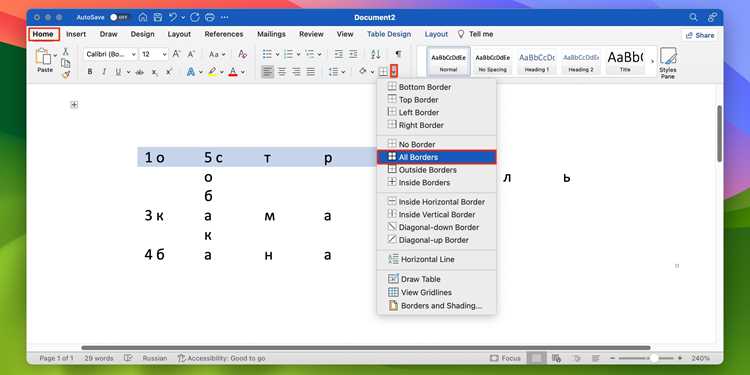The image size is (750, 375).
Task: Switch to the Draw tab
Action: click(x=109, y=34)
